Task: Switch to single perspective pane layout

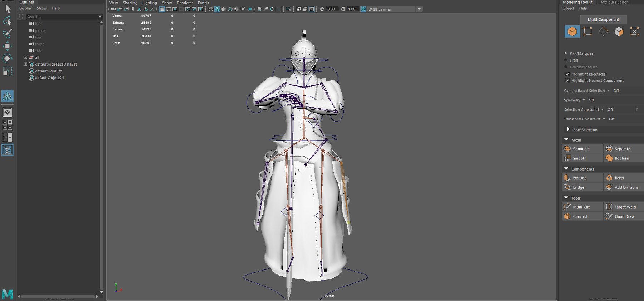Action: coord(8,112)
